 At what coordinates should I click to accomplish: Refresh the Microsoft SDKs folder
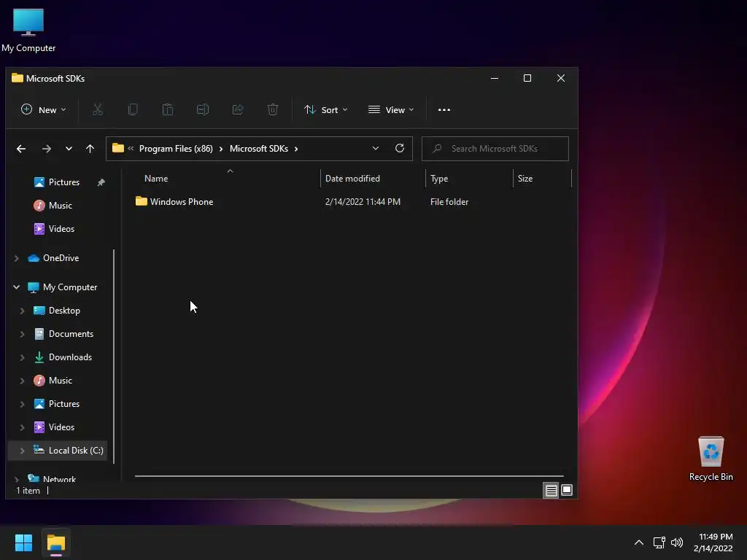coord(400,148)
